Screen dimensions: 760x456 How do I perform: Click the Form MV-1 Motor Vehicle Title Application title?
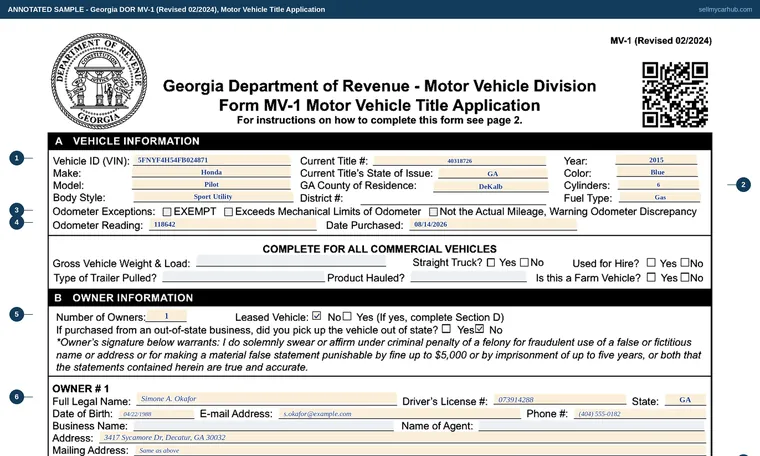click(380, 105)
